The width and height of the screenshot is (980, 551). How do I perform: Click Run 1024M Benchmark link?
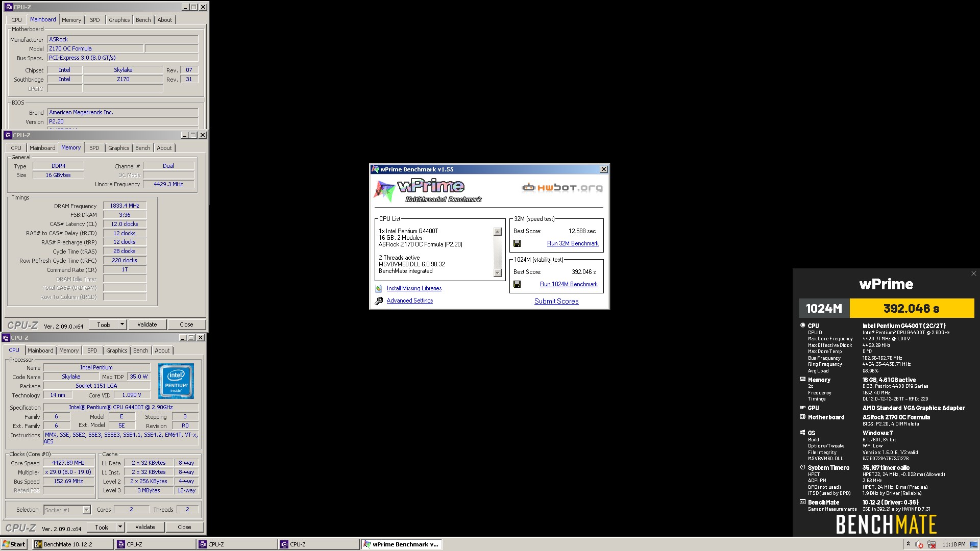coord(569,285)
